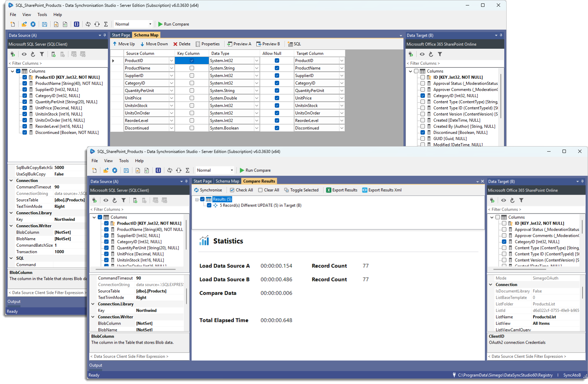Click fit-width arrows icon in back window toolbar
This screenshot has height=384, width=588.
coord(97,24)
